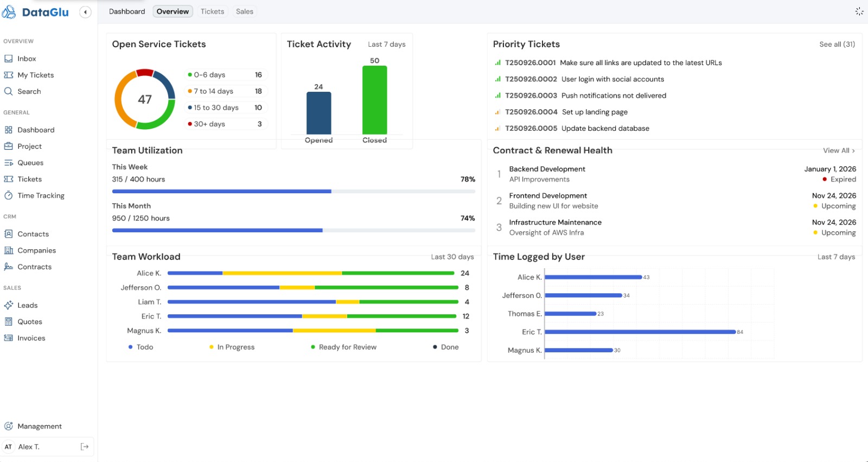Screen dimensions: 868x462
Task: Open Inbox via its sidebar icon
Action: [x=9, y=59]
